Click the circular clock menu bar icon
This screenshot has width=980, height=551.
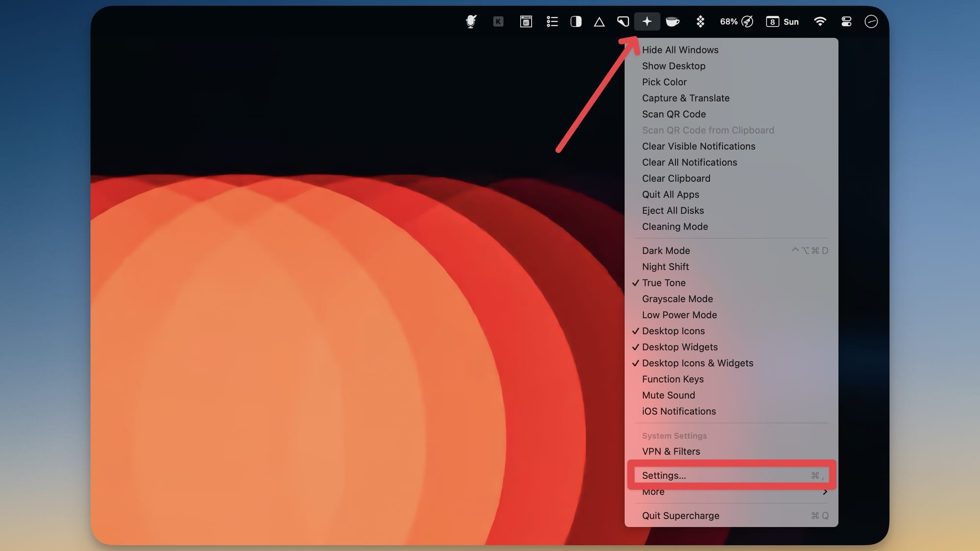coord(871,22)
